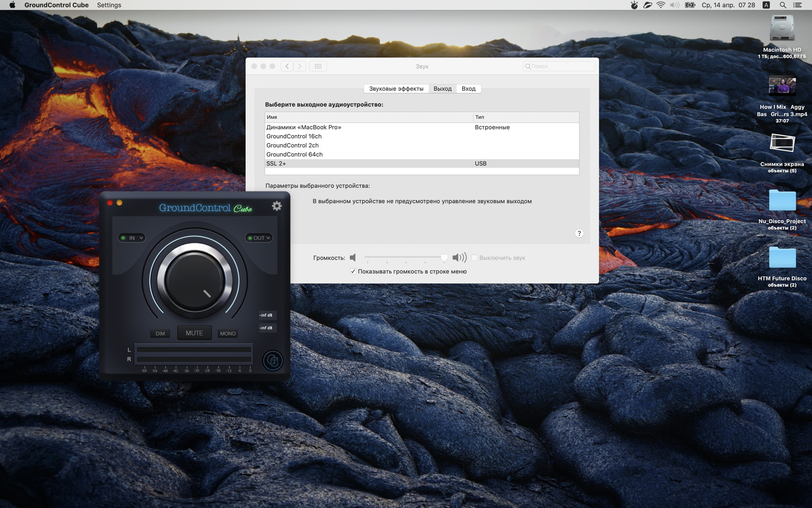812x508 pixels.
Task: Click the L channel level meter
Action: click(x=194, y=350)
